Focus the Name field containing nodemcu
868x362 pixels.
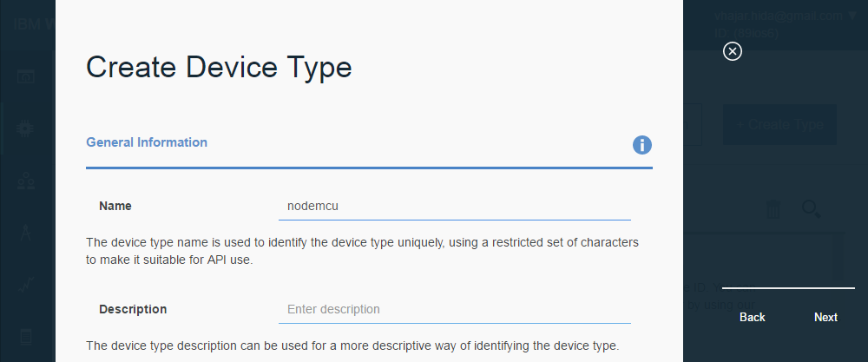[455, 207]
